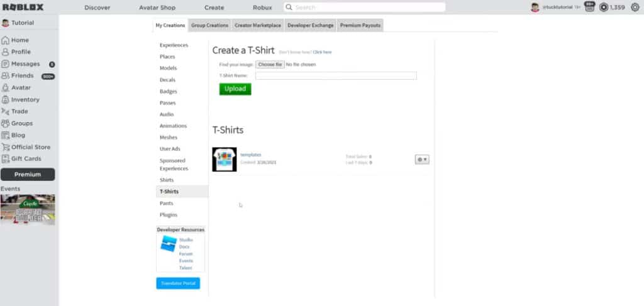Click the Roblox Studio logo in Developer Resources
Image resolution: width=644 pixels, height=306 pixels.
click(169, 243)
